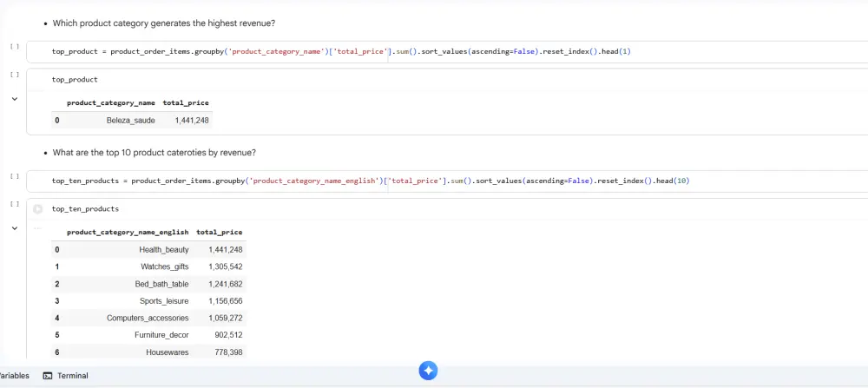
Task: Click the Watches_gifts cell
Action: (x=164, y=266)
